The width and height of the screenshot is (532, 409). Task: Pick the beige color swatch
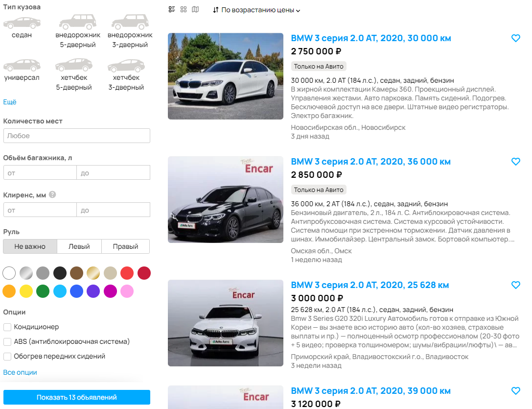(110, 273)
